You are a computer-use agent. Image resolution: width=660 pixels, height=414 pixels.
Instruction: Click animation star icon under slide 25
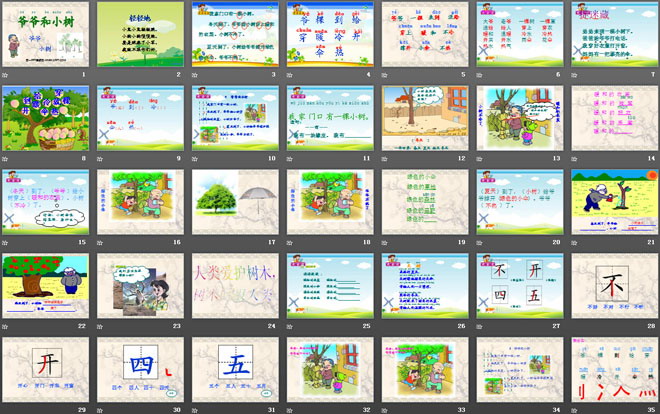point(290,326)
